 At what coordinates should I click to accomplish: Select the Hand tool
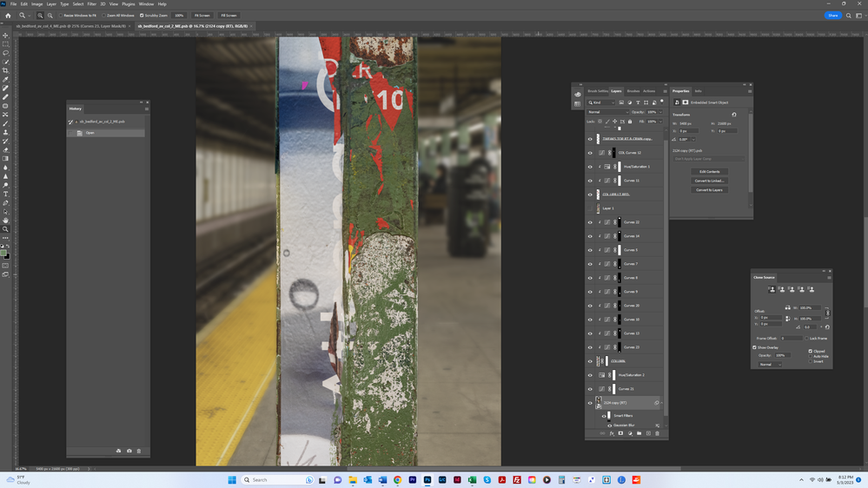6,221
